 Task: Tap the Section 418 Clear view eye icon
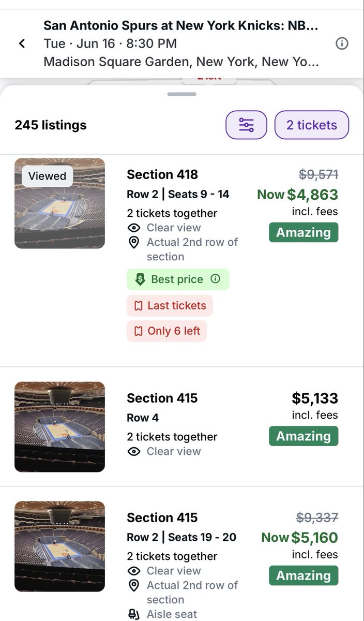pyautogui.click(x=134, y=228)
